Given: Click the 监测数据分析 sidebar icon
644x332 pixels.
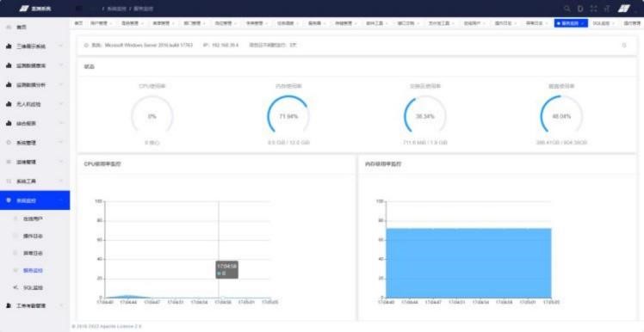Looking at the screenshot, I should tap(9, 85).
